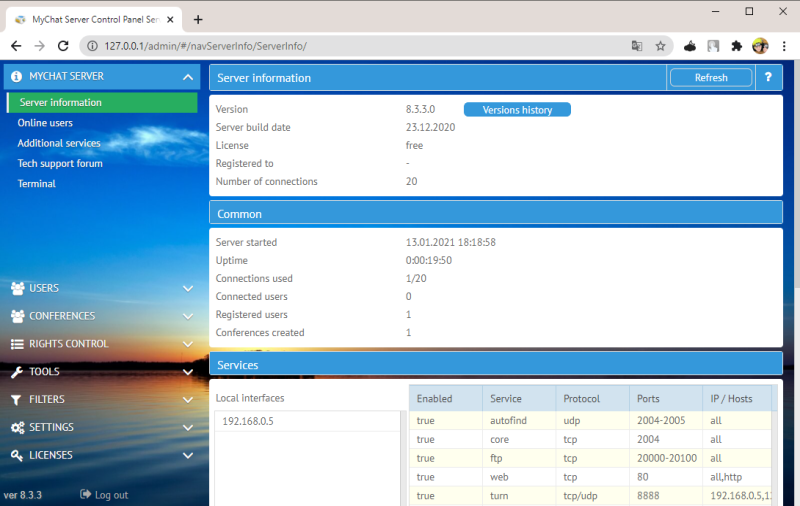This screenshot has width=800, height=506.
Task: Click the Settings gears icon
Action: [17, 427]
